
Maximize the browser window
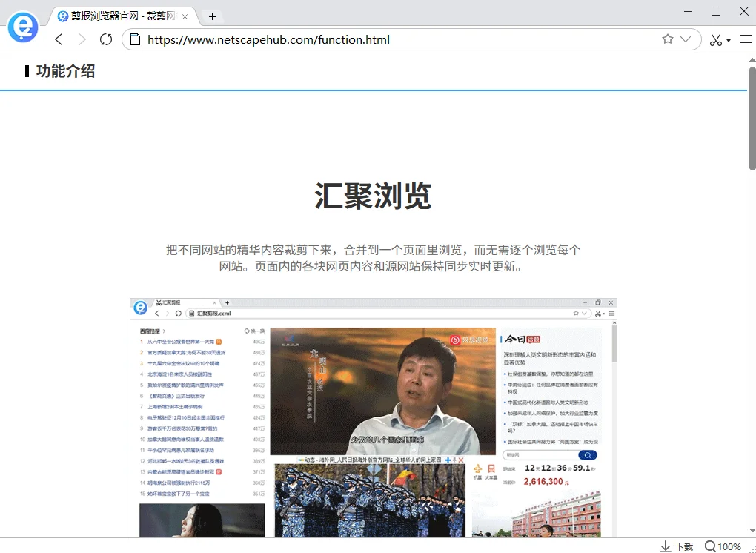click(x=716, y=11)
